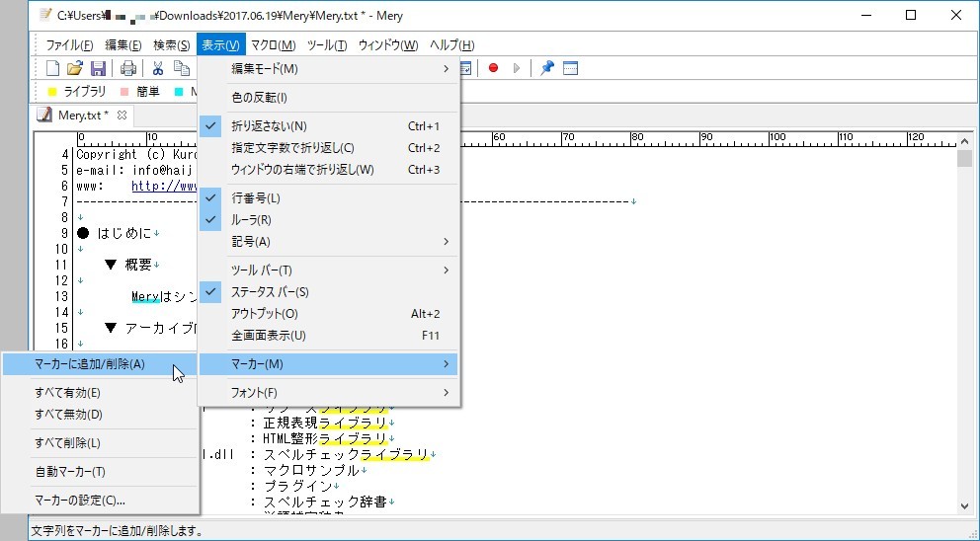
Task: Click the はじめに heading text
Action: (124, 233)
